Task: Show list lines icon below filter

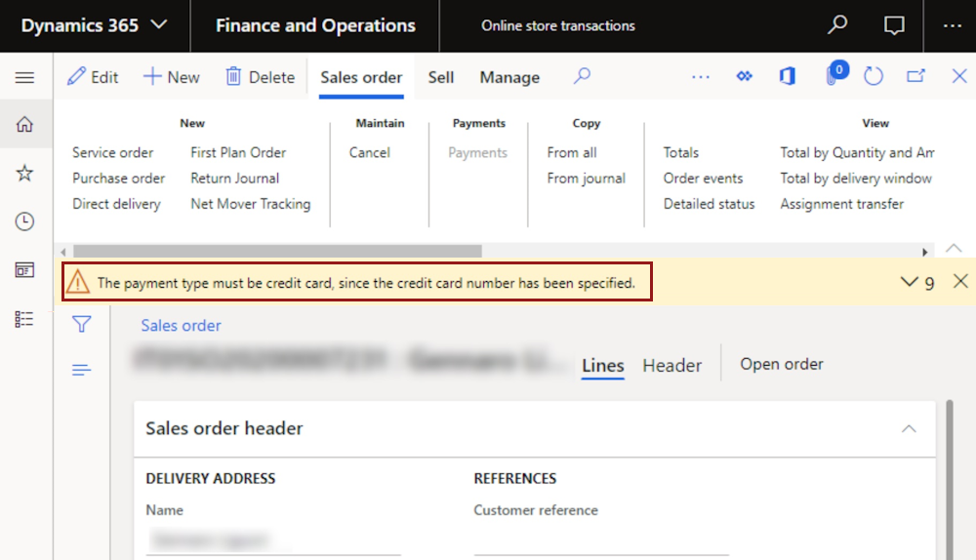Action: click(x=82, y=370)
